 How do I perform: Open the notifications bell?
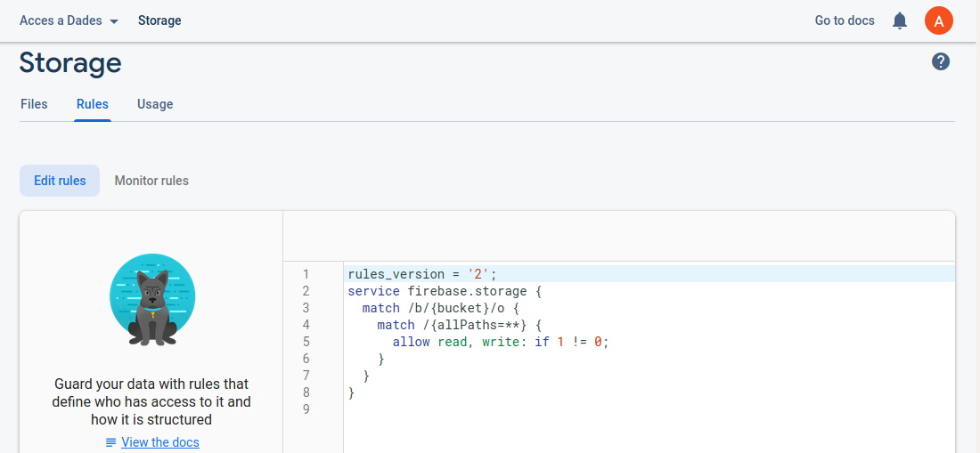click(900, 20)
